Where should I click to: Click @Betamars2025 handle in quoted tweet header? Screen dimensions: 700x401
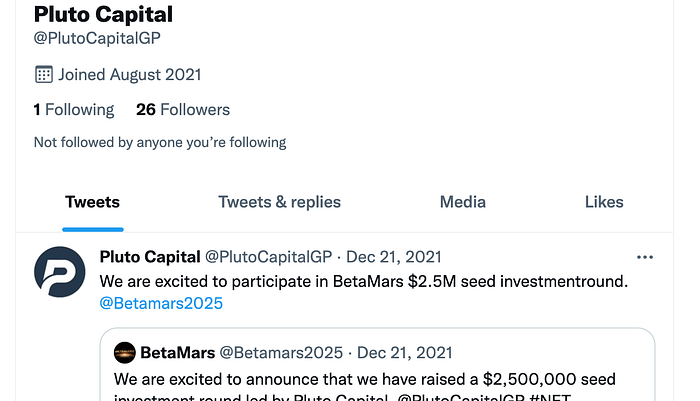[281, 353]
